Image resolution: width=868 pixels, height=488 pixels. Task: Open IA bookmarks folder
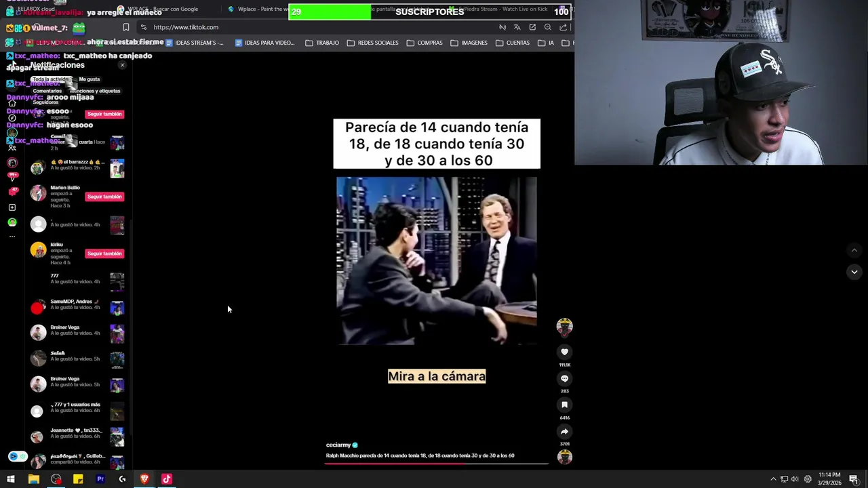546,43
